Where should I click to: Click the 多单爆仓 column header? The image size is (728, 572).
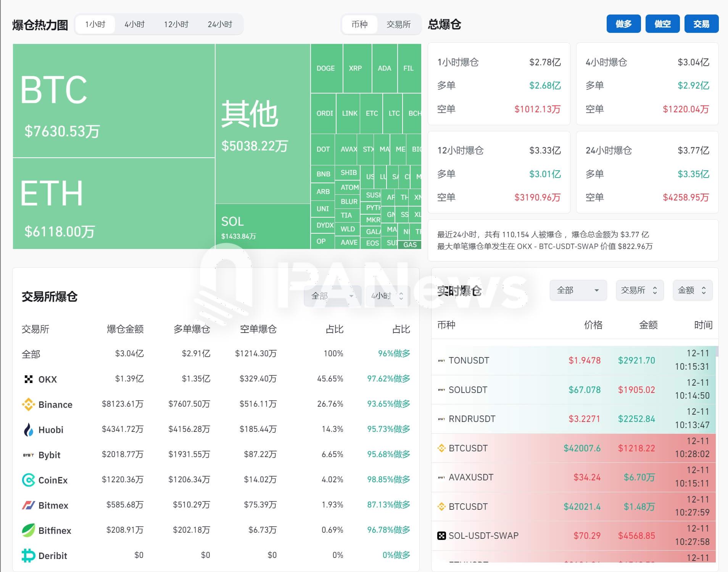click(192, 329)
